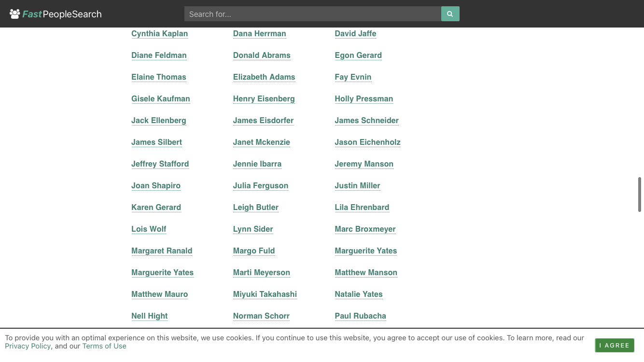Visit the Justin Miller link
This screenshot has width=644, height=362.
[358, 185]
